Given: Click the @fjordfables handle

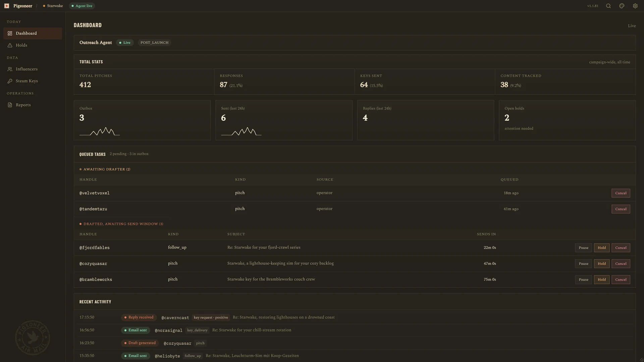Looking at the screenshot, I should pos(94,248).
